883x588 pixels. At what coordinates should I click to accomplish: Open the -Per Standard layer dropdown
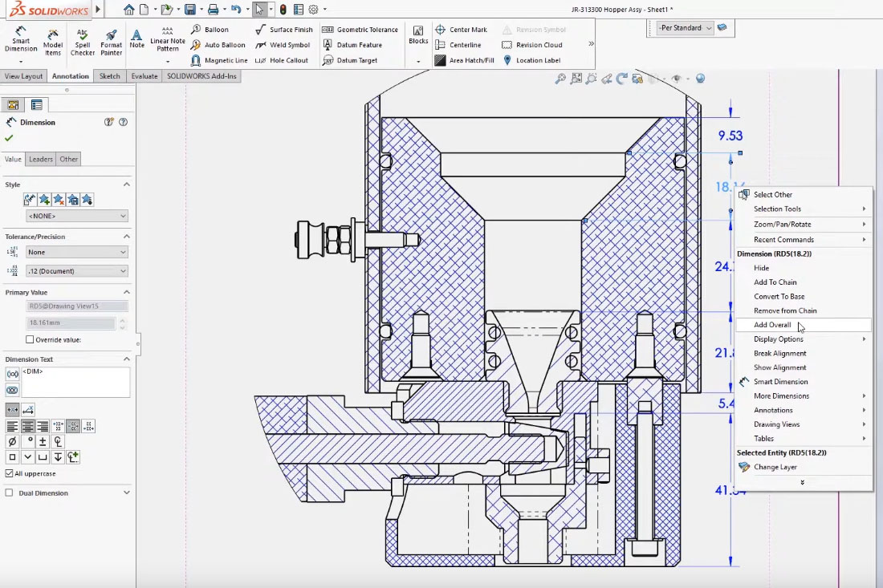pyautogui.click(x=686, y=27)
